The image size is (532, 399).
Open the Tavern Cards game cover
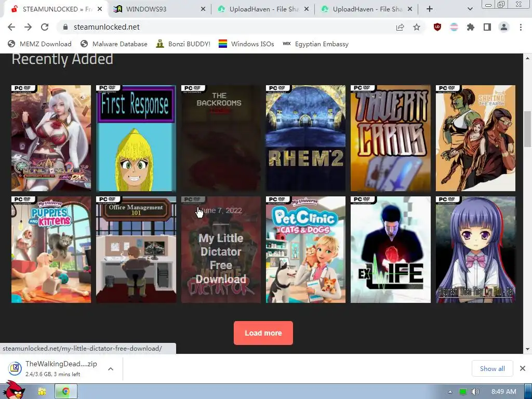(x=391, y=138)
